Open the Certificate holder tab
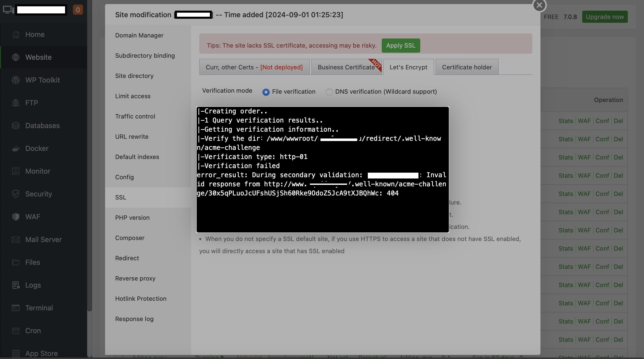Image resolution: width=644 pixels, height=359 pixels. [467, 67]
